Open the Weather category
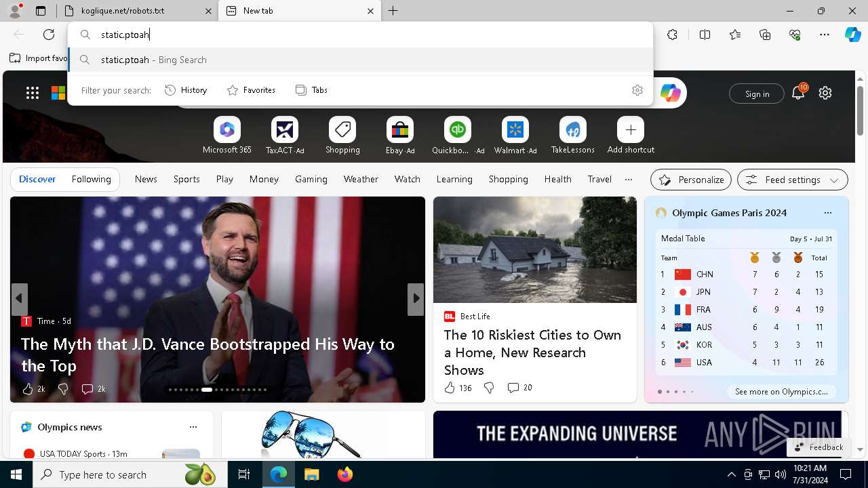Viewport: 868px width, 488px height. [x=361, y=179]
